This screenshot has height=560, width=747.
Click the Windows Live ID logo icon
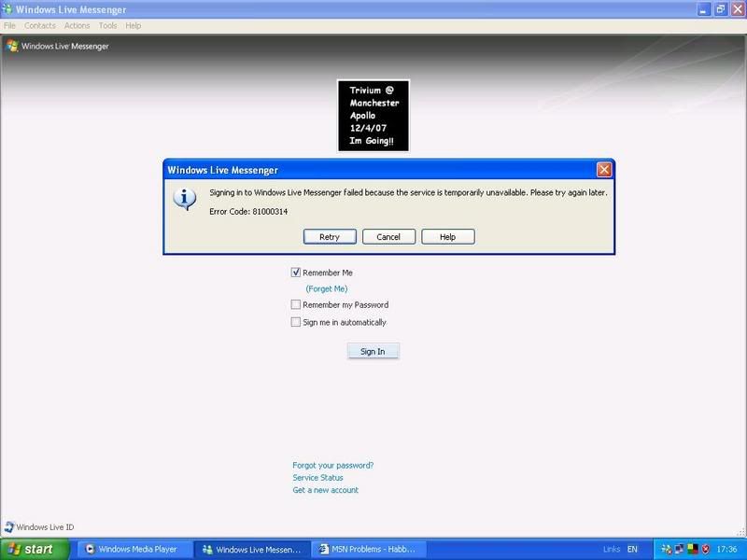click(x=9, y=526)
